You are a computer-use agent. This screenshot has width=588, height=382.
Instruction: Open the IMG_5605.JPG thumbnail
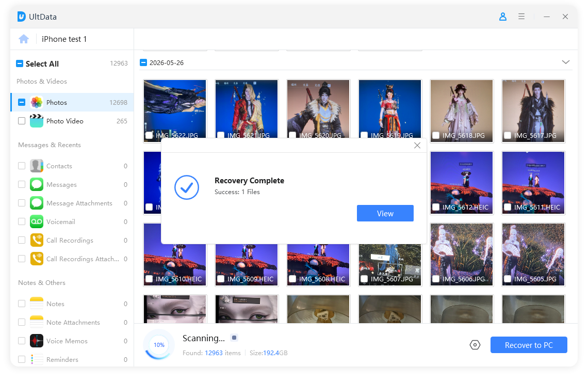click(x=533, y=254)
